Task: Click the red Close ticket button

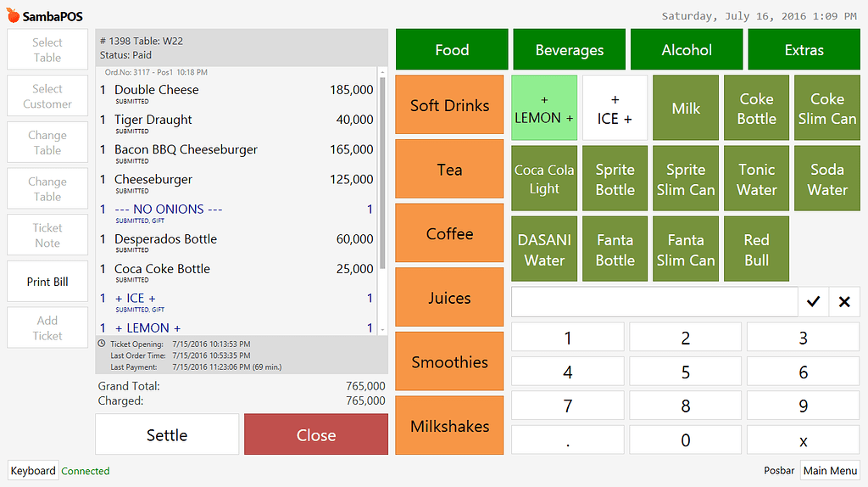Action: [x=316, y=434]
